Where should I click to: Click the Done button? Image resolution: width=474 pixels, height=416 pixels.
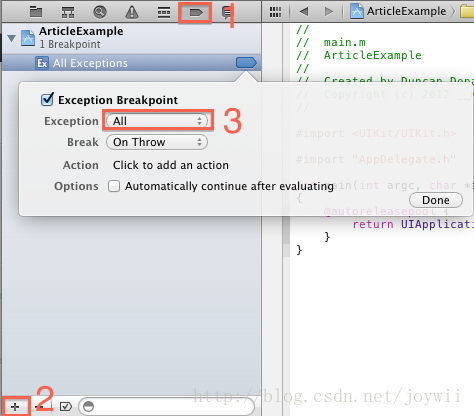[436, 200]
